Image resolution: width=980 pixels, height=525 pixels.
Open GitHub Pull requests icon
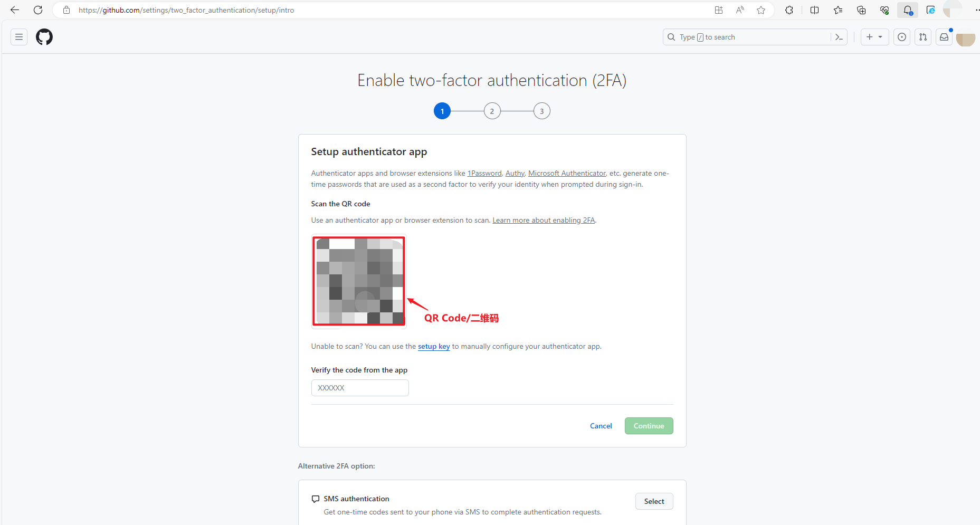pos(923,37)
